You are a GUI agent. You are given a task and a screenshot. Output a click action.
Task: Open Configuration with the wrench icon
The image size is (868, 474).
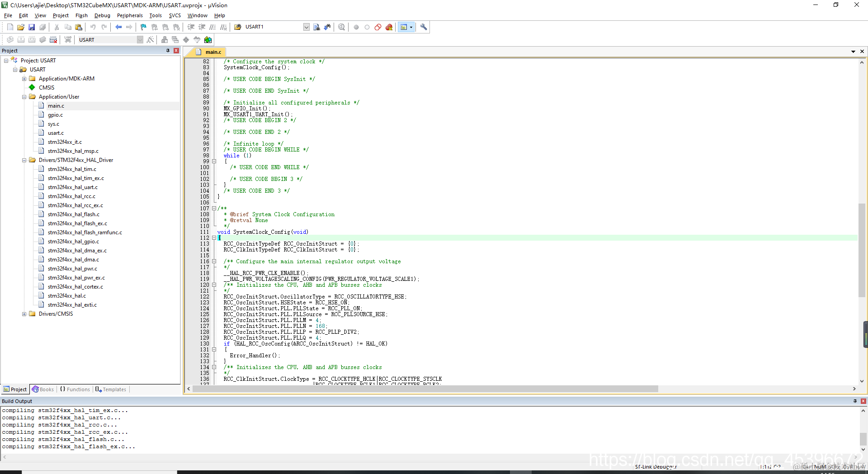[424, 27]
